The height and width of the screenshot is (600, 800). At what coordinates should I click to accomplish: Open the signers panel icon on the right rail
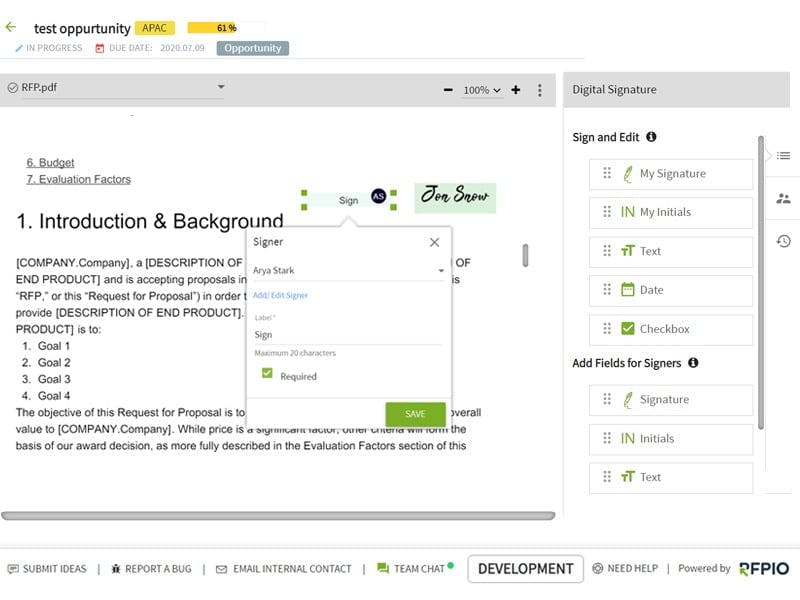[782, 198]
